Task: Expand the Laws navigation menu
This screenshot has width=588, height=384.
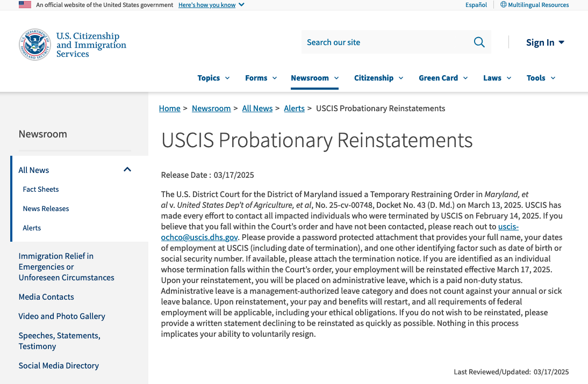Action: (x=497, y=78)
